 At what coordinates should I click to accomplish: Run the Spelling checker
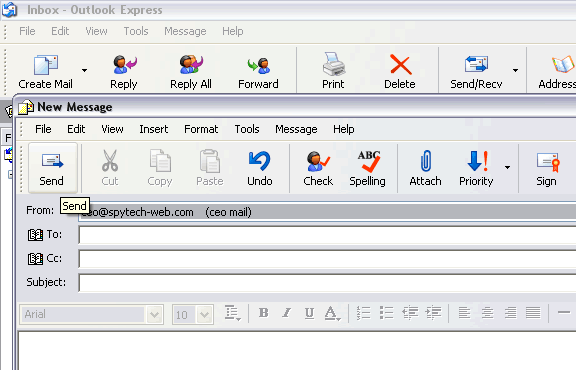368,168
